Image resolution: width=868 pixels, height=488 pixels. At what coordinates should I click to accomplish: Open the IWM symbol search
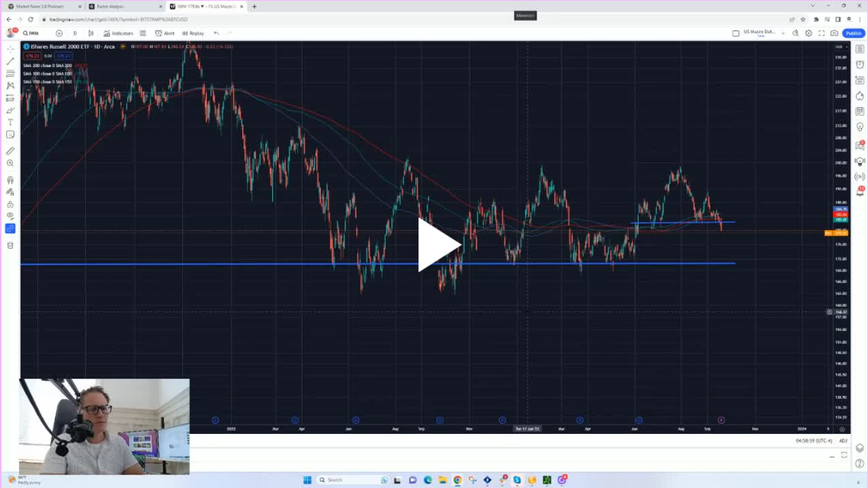pos(31,34)
